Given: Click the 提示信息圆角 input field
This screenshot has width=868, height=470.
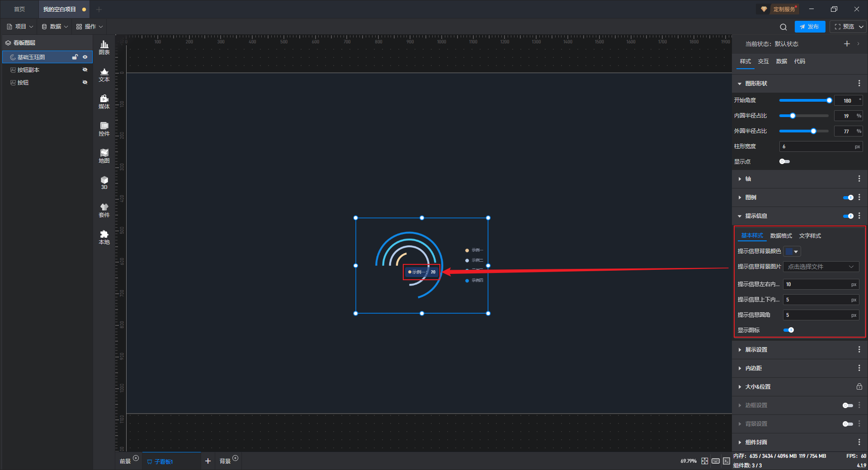Looking at the screenshot, I should tap(821, 315).
